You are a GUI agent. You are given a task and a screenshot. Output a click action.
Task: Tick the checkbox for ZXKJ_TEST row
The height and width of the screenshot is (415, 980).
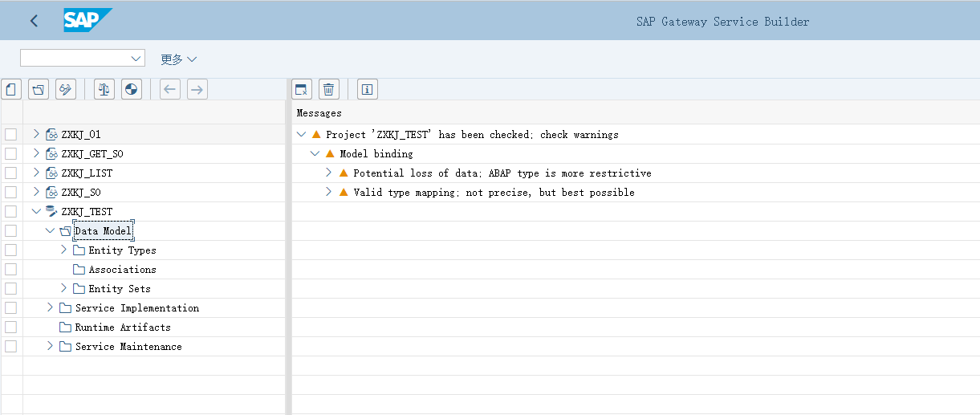[10, 212]
